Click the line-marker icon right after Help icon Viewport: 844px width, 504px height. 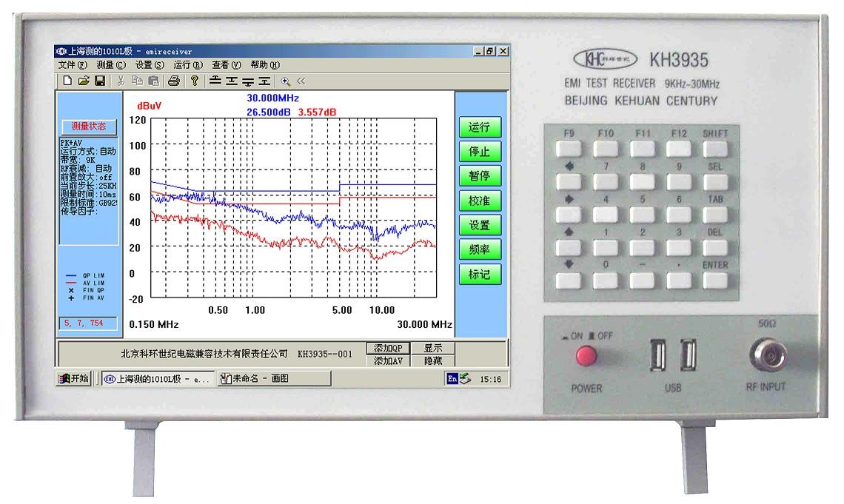(215, 81)
